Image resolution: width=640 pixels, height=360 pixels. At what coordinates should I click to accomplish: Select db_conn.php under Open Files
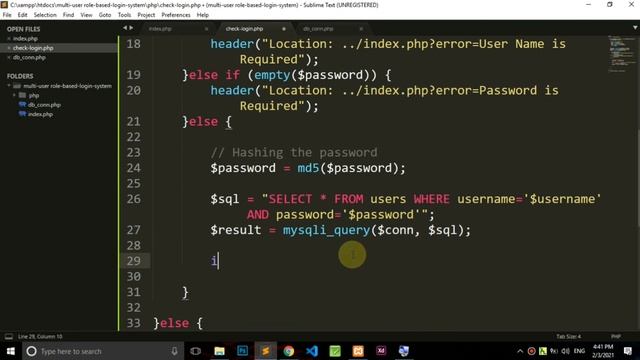[29, 57]
